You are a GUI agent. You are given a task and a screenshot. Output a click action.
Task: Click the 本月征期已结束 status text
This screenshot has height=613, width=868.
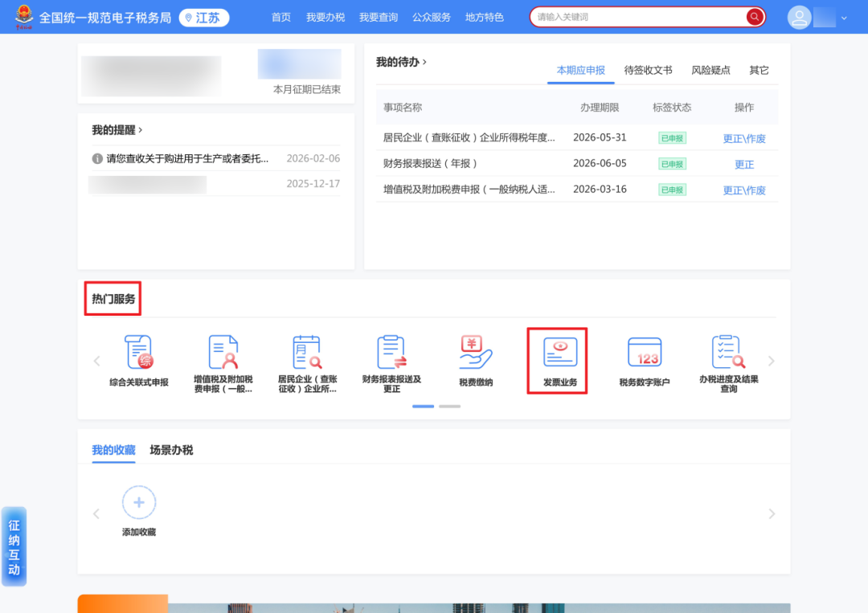pyautogui.click(x=307, y=90)
